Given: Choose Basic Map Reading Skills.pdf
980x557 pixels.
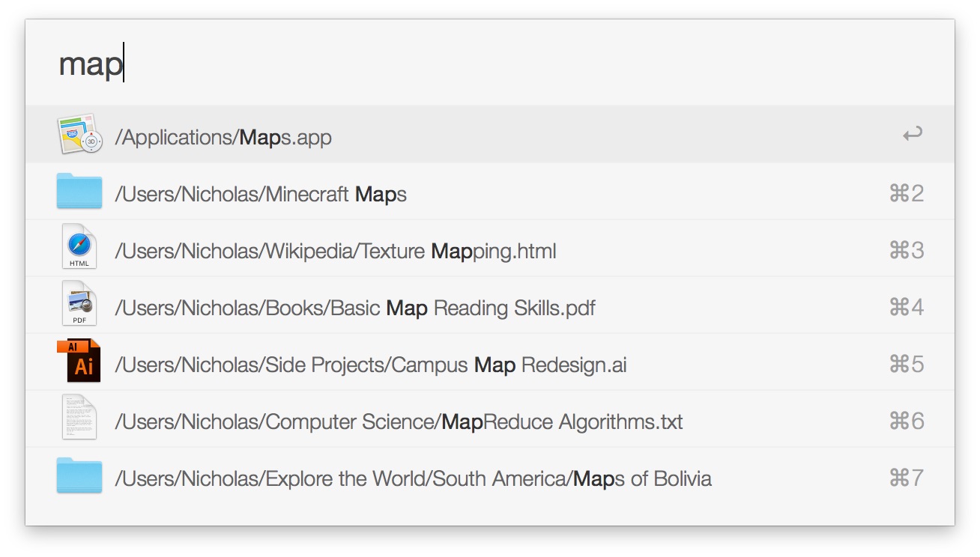Looking at the screenshot, I should pyautogui.click(x=355, y=308).
